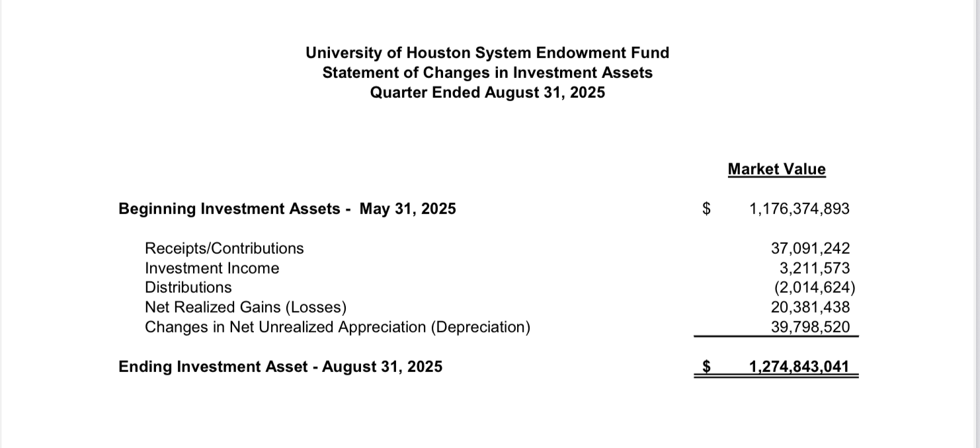
Task: Click the unrealized appreciation amount 39,798,520
Action: 810,327
